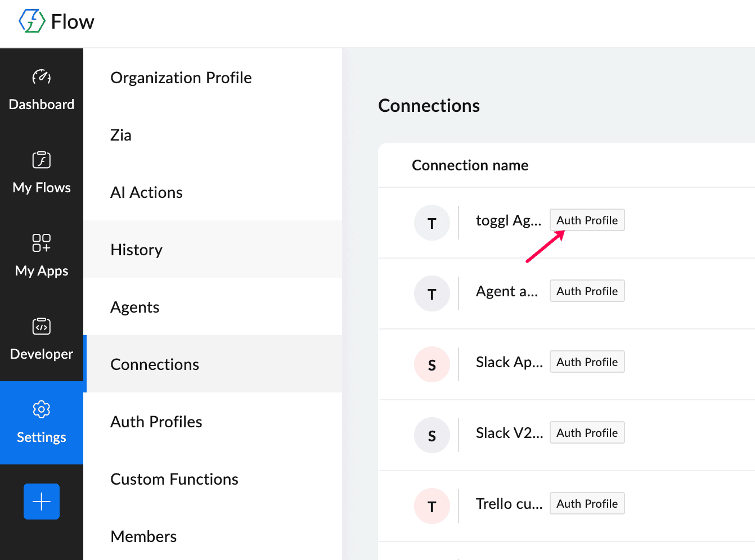Click the Trello connection T avatar

point(432,507)
